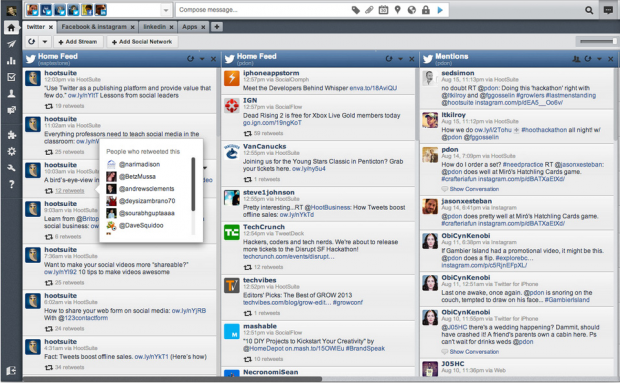Click the mashable avatar thumbnail
Image resolution: width=620 pixels, height=383 pixels.
tap(232, 332)
